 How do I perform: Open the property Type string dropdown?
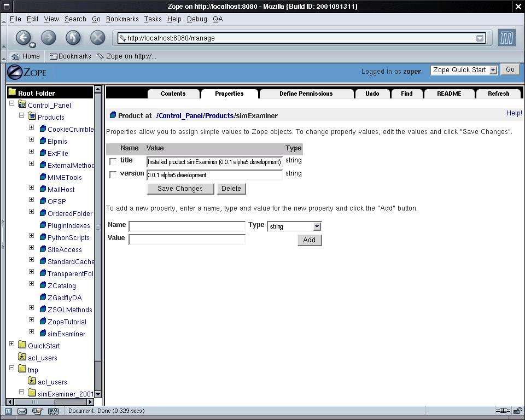pyautogui.click(x=294, y=226)
